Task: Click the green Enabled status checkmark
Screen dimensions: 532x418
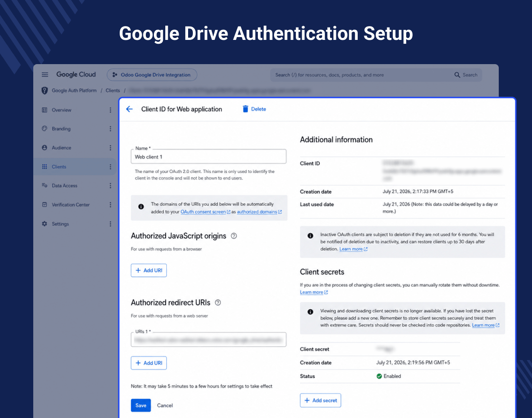Action: tap(380, 376)
